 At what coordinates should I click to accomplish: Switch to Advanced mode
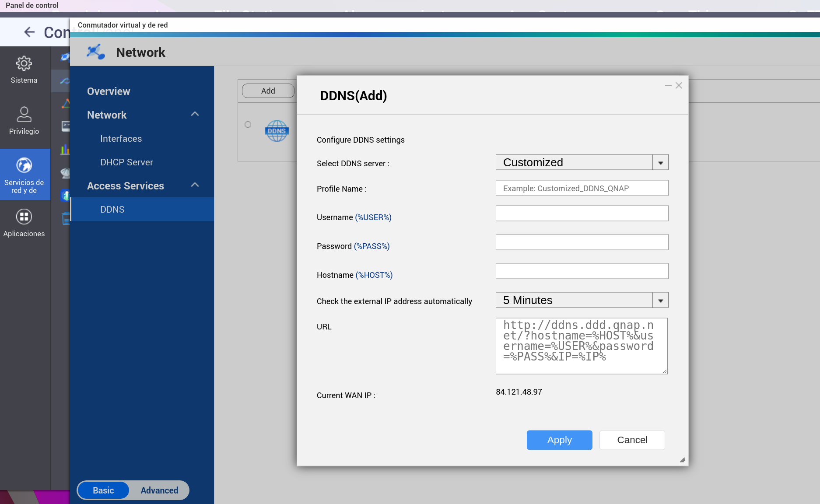[159, 490]
